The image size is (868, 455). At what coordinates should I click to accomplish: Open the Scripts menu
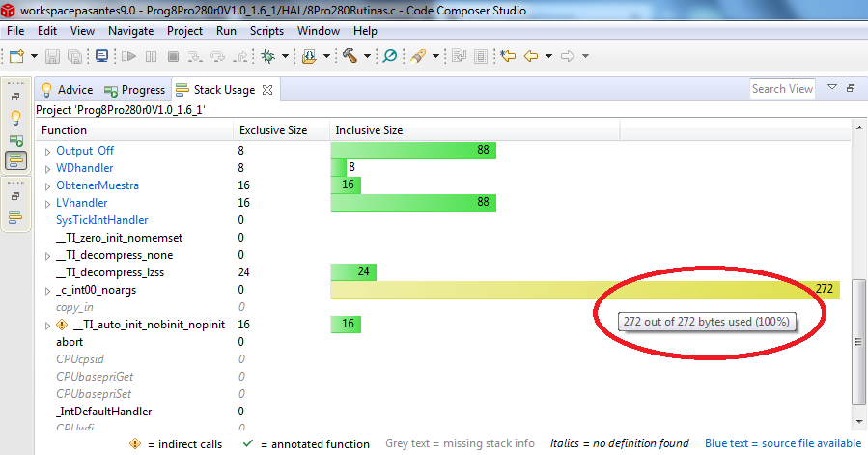[x=266, y=31]
